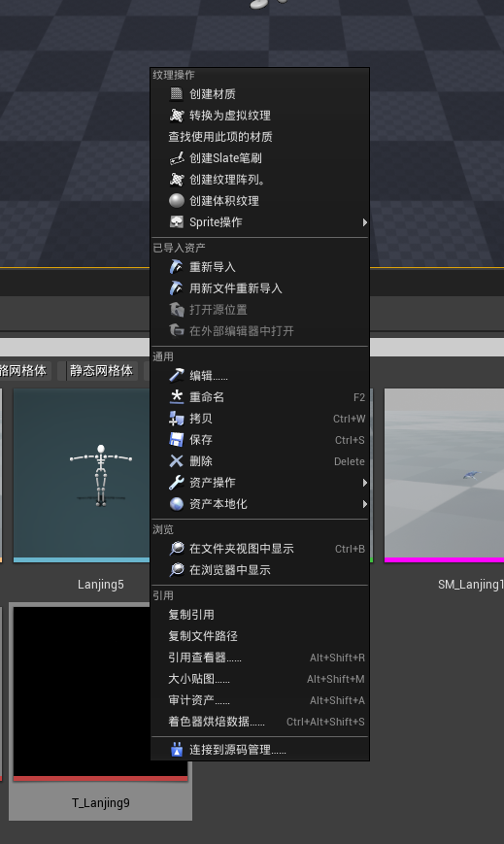The height and width of the screenshot is (844, 504).
Task: Toggle the 静态网格体 filter
Action: pyautogui.click(x=101, y=370)
